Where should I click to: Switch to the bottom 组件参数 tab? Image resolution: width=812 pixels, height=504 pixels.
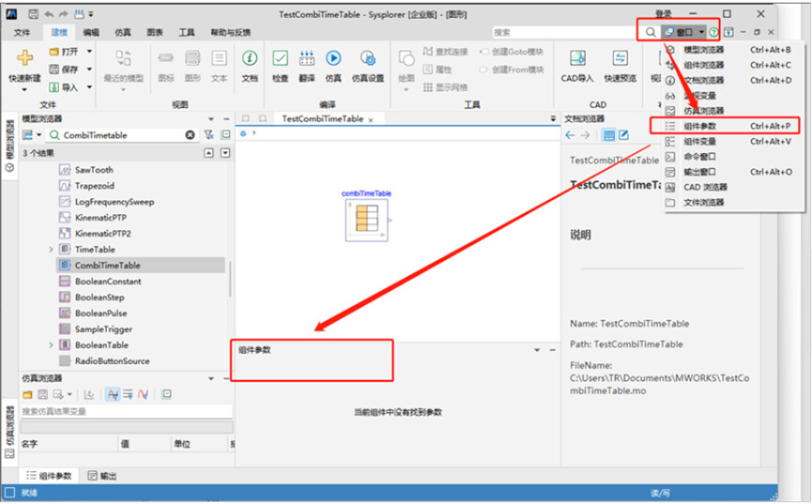pos(49,476)
